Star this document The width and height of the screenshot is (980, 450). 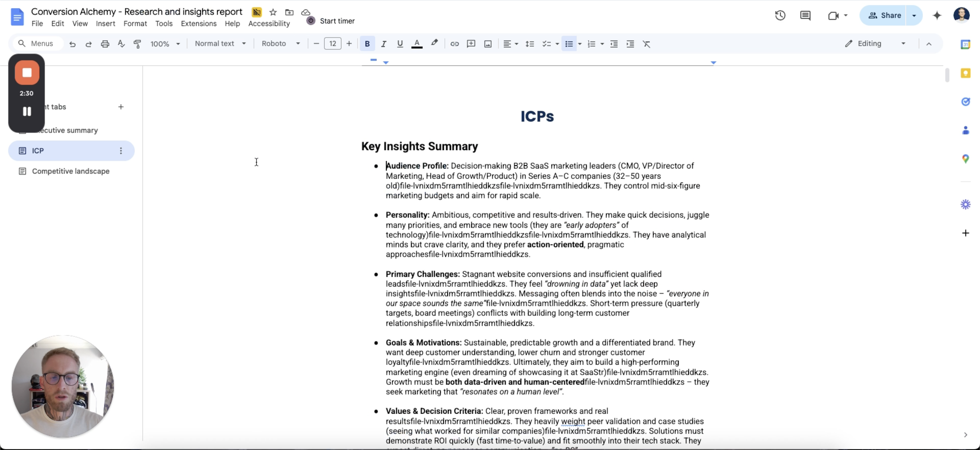pos(273,12)
